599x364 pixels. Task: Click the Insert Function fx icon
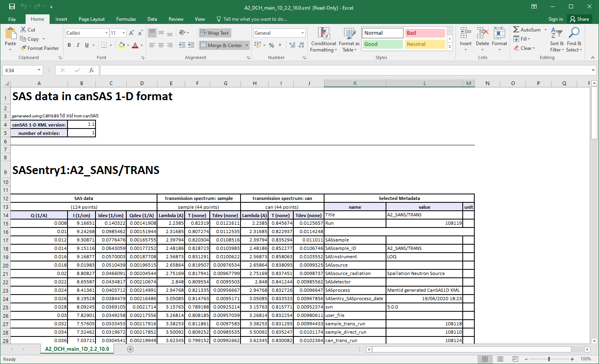[x=92, y=70]
